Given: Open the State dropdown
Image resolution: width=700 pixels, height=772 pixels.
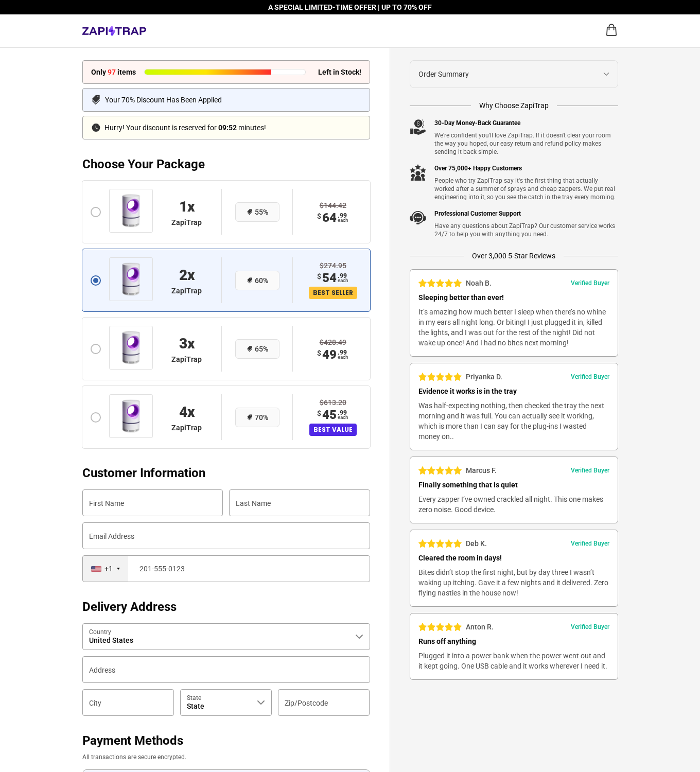Looking at the screenshot, I should pos(226,703).
